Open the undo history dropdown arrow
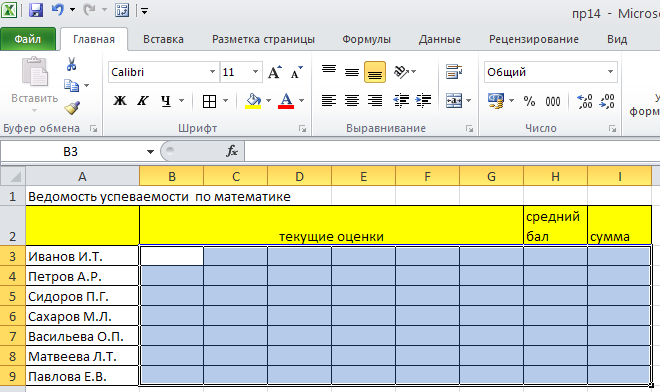Viewport: 660px width, 392px height. [72, 10]
